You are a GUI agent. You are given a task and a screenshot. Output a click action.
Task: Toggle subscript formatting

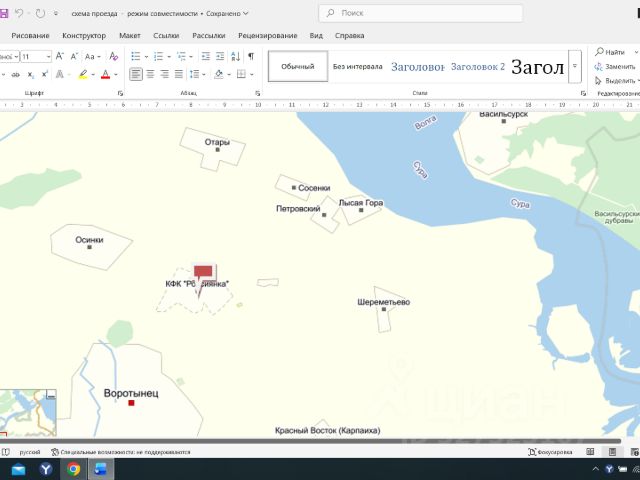click(31, 75)
